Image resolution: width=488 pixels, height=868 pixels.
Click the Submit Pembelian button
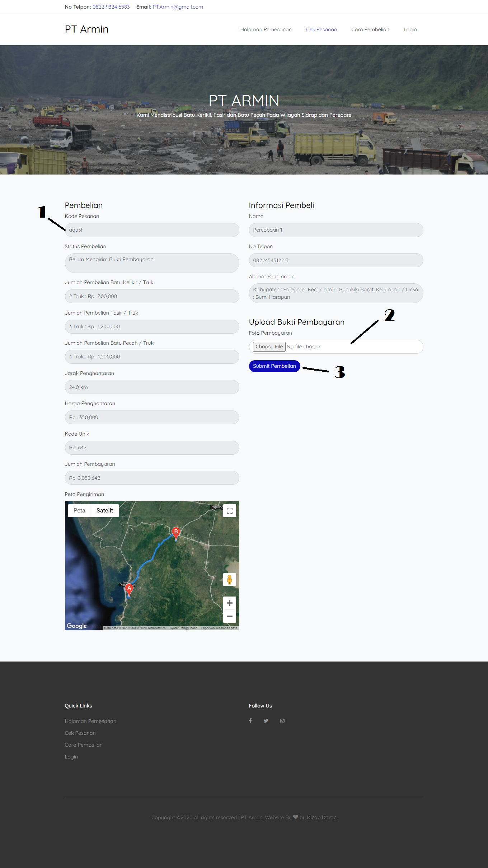coord(274,366)
